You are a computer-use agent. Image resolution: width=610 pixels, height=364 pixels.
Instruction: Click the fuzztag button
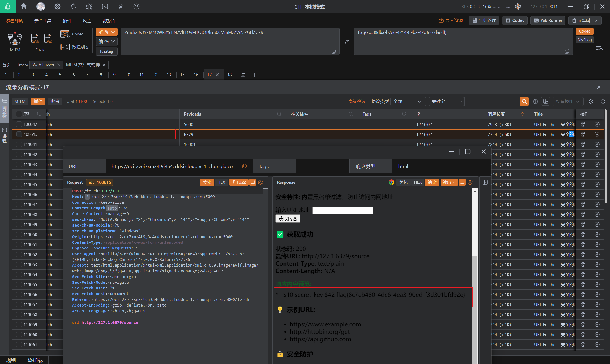point(107,51)
